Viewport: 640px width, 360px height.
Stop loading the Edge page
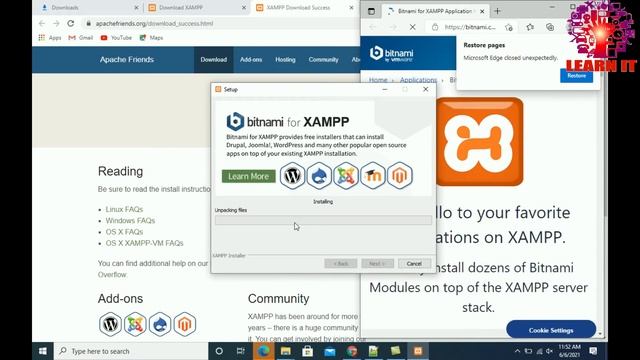413,27
